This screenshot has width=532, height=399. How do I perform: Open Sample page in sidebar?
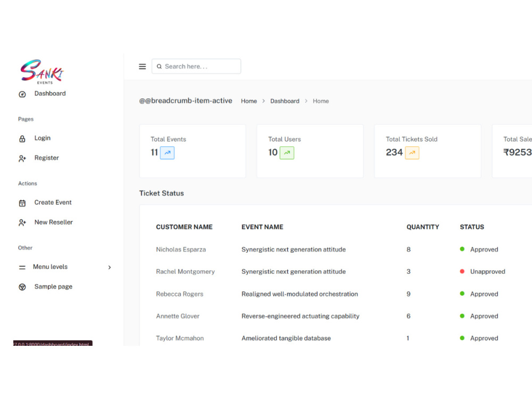53,287
